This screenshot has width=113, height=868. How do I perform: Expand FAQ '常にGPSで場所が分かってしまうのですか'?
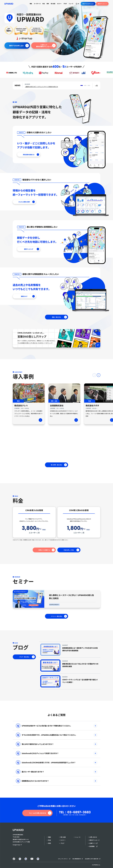click(x=56, y=744)
